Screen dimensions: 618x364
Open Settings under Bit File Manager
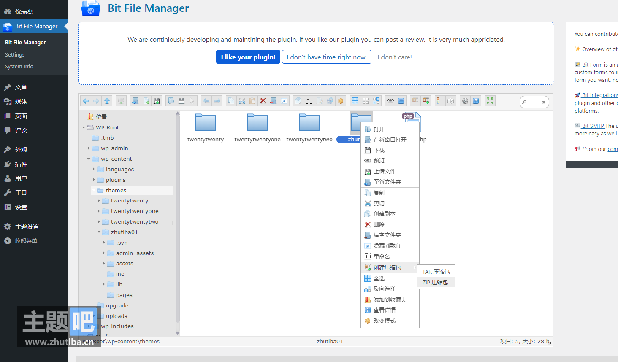pos(15,54)
